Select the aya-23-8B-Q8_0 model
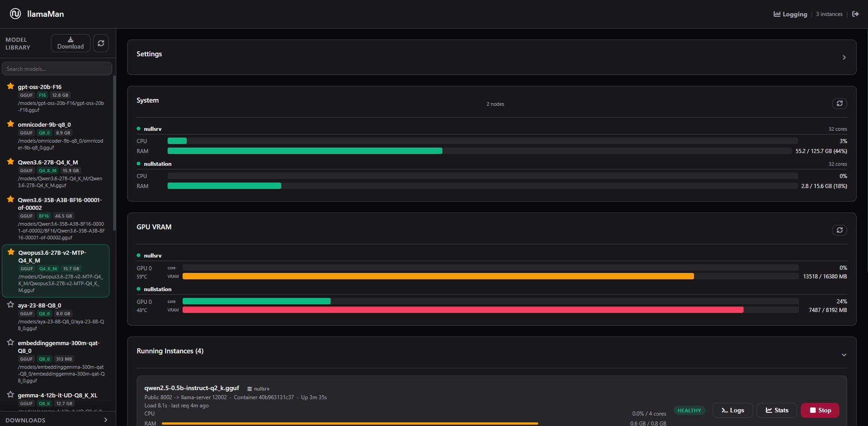The width and height of the screenshot is (868, 426). point(56,316)
